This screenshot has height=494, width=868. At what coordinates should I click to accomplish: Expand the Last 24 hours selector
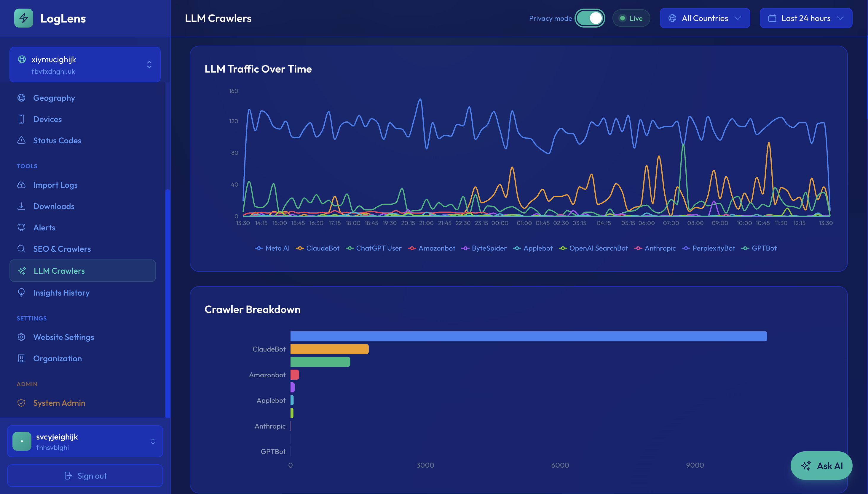(x=805, y=18)
